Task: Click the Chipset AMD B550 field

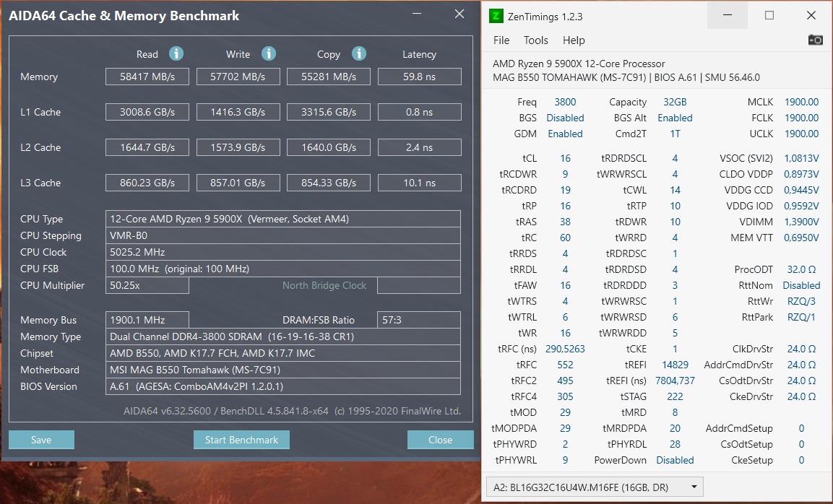Action: (x=283, y=352)
